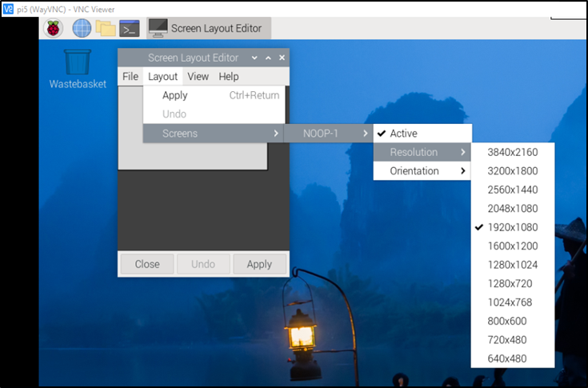Screen dimensions: 588x388
Task: Click the Apply button at the bottom
Action: tap(259, 264)
